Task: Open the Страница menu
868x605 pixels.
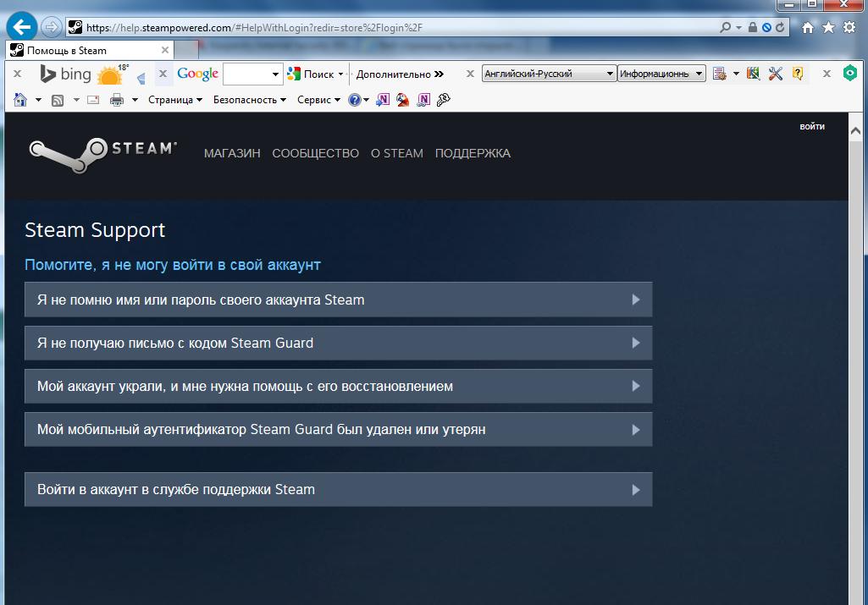Action: [175, 100]
